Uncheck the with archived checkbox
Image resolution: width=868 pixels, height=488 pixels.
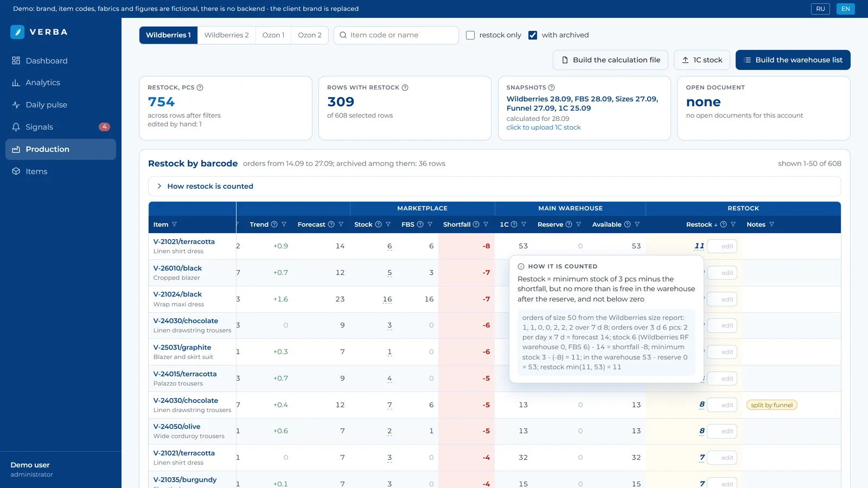(533, 35)
